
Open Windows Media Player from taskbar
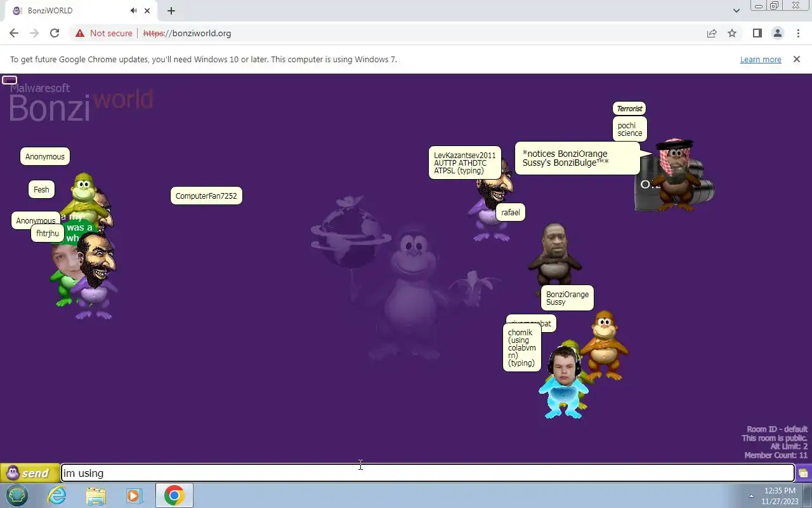coord(134,495)
